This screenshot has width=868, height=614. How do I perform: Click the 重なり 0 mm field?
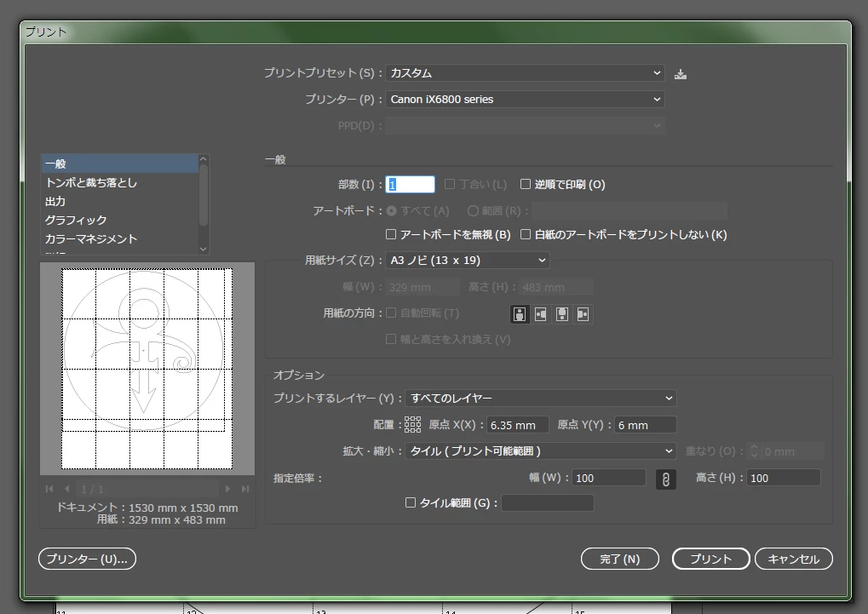793,451
